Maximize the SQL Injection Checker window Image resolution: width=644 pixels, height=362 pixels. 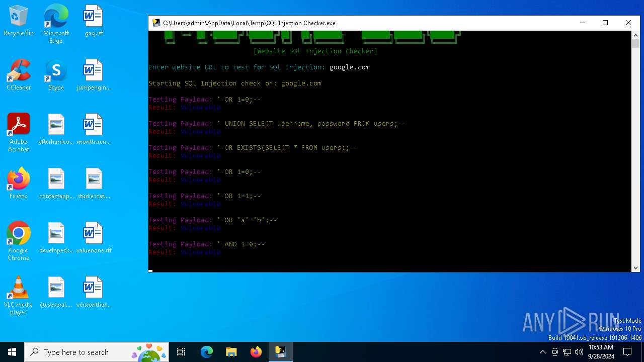coord(605,23)
